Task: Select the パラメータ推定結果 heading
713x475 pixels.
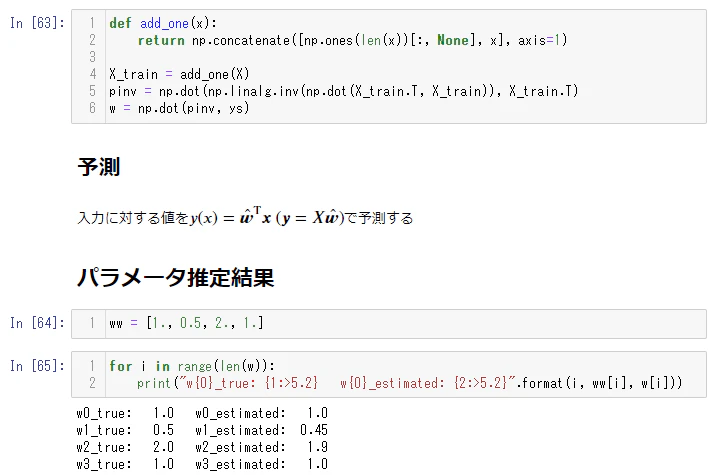Action: pos(176,277)
